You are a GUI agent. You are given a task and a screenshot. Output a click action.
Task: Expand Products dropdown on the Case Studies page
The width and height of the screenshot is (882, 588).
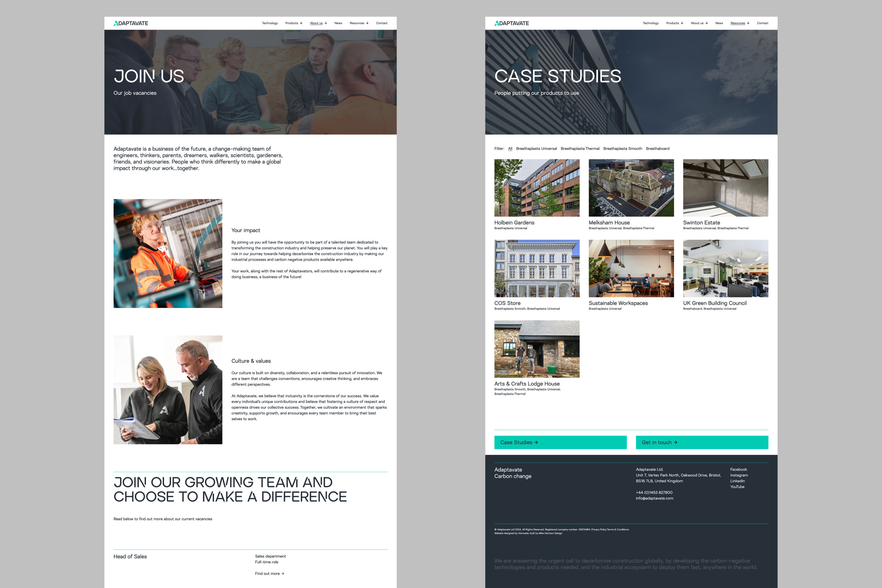click(x=675, y=23)
